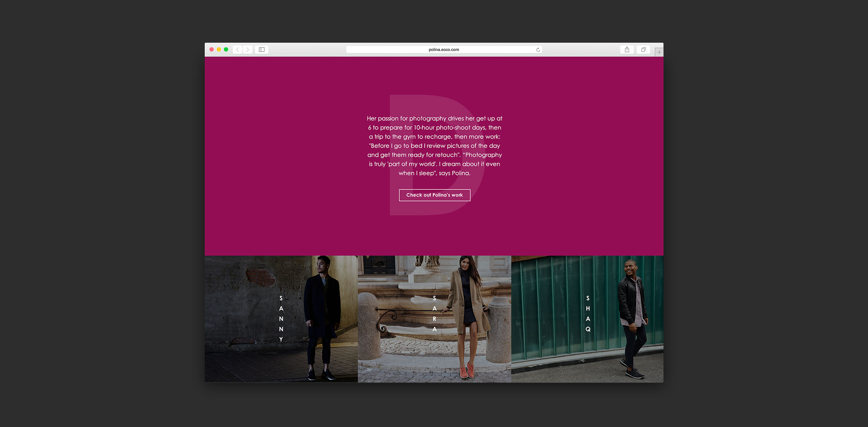Screen dimensions: 868x427
Task: Close the window with the red button
Action: coord(211,49)
